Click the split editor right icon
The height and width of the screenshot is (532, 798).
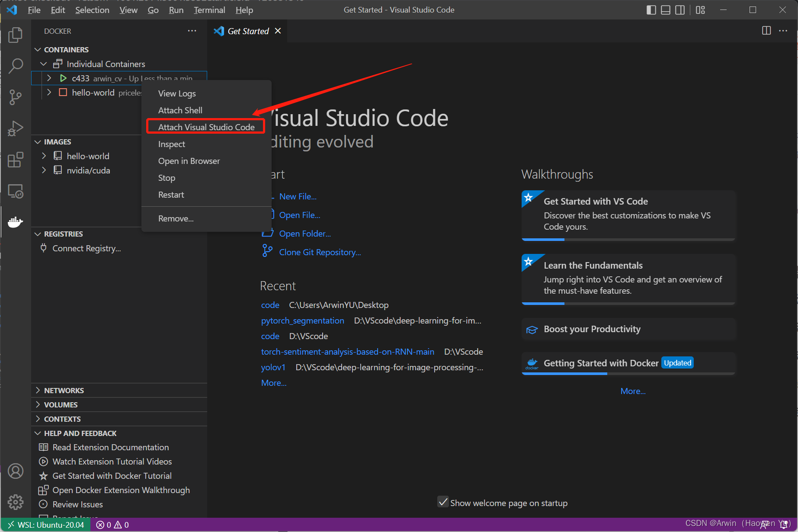point(766,31)
